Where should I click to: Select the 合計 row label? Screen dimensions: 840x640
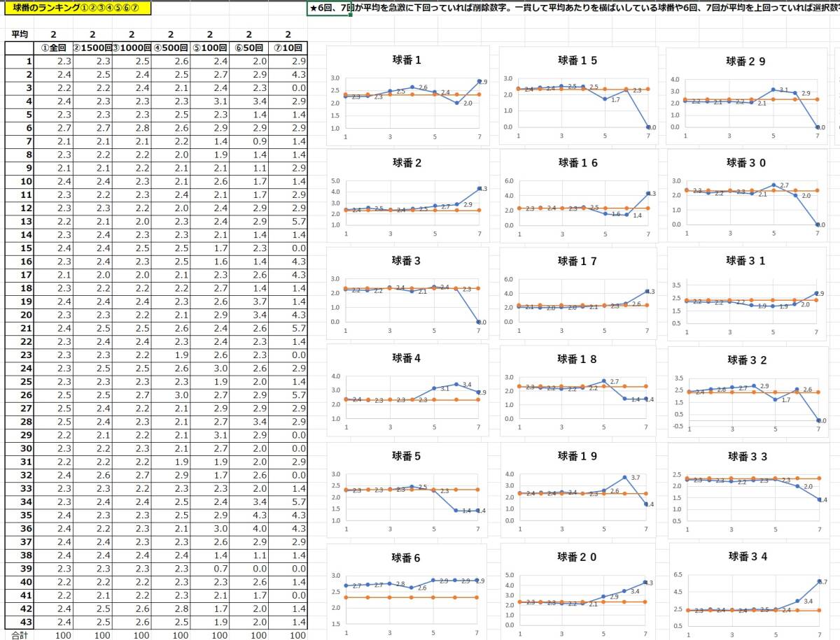click(19, 635)
